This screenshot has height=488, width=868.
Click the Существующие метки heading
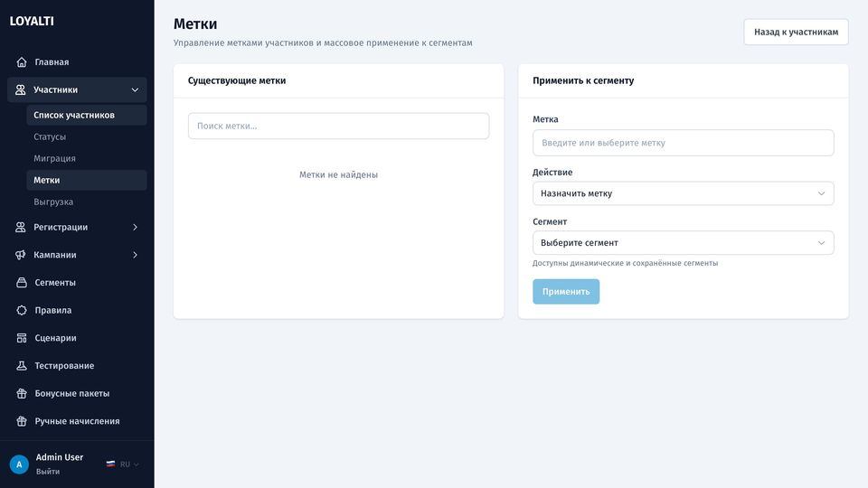[x=237, y=80]
